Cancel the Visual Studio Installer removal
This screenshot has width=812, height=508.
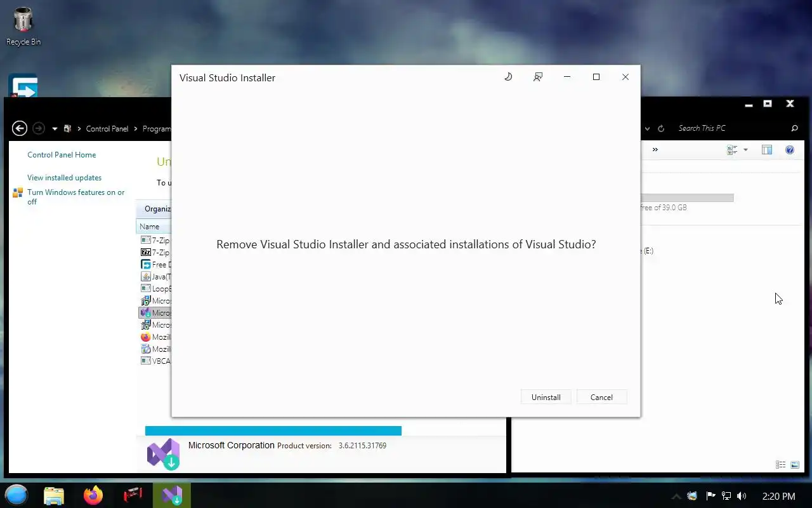(601, 397)
